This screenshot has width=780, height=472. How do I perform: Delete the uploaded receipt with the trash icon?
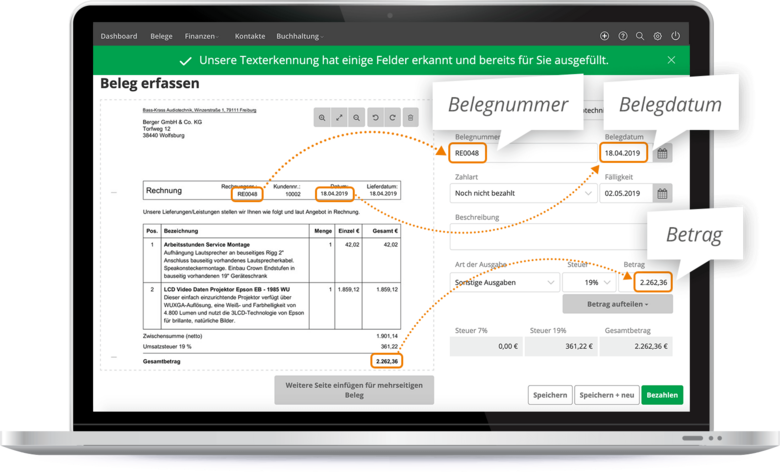click(410, 118)
